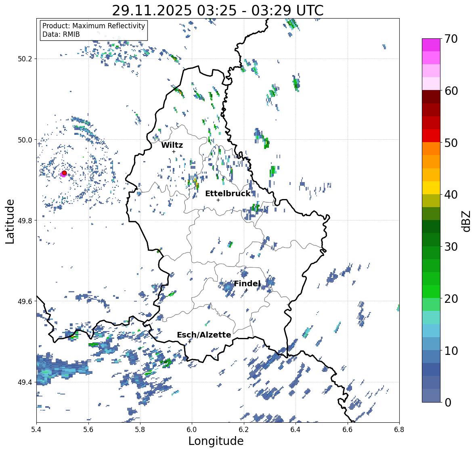Click the 50.0 latitude tick label

coord(25,140)
